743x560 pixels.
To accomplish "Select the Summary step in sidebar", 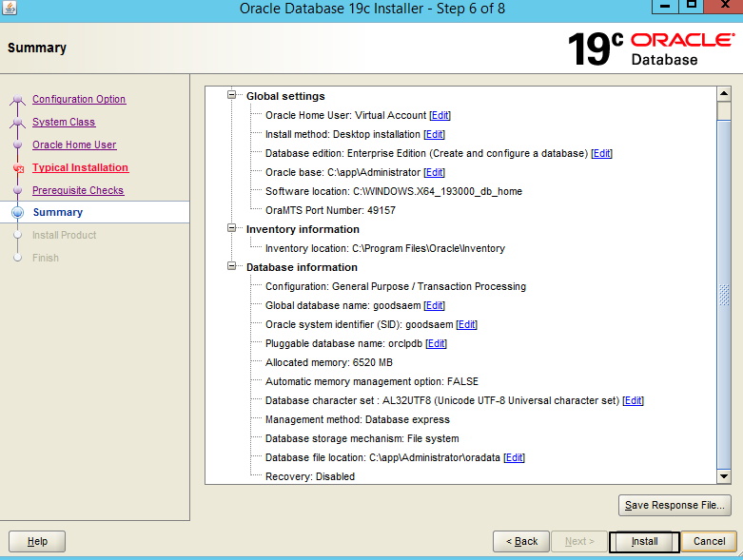I will click(58, 212).
